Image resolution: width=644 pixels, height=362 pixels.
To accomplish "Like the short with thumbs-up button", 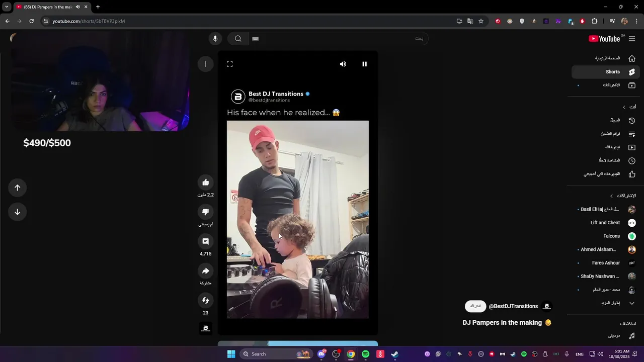I will 205,183.
